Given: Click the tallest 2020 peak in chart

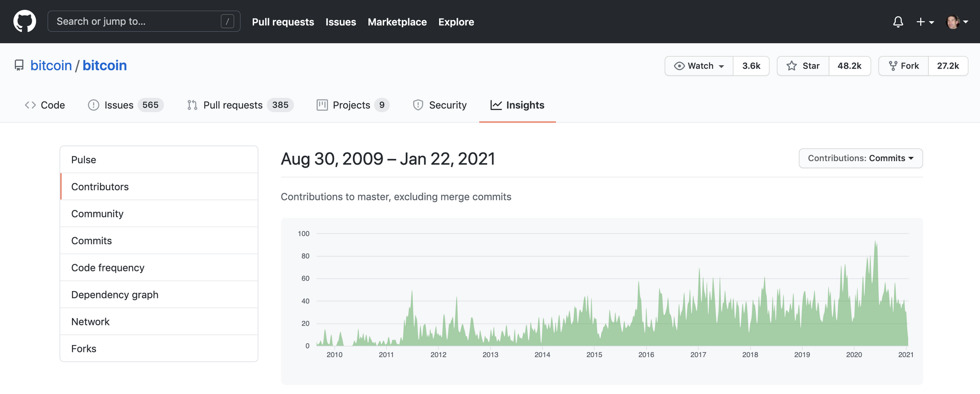Looking at the screenshot, I should tap(876, 245).
